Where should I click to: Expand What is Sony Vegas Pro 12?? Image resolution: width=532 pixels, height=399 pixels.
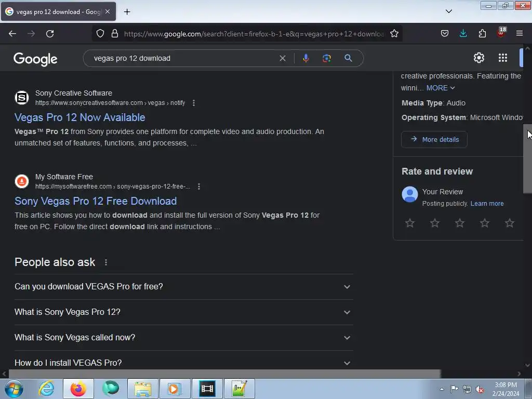(183, 312)
